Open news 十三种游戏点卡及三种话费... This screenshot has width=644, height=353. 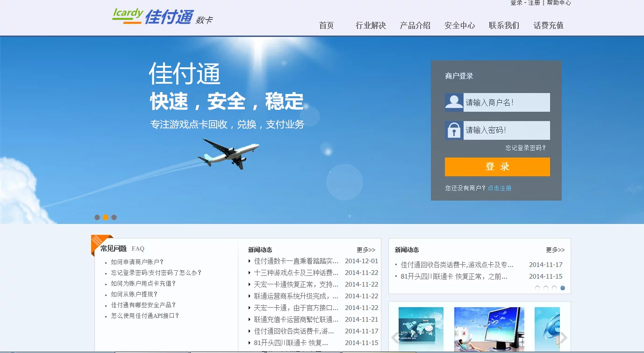pos(296,273)
